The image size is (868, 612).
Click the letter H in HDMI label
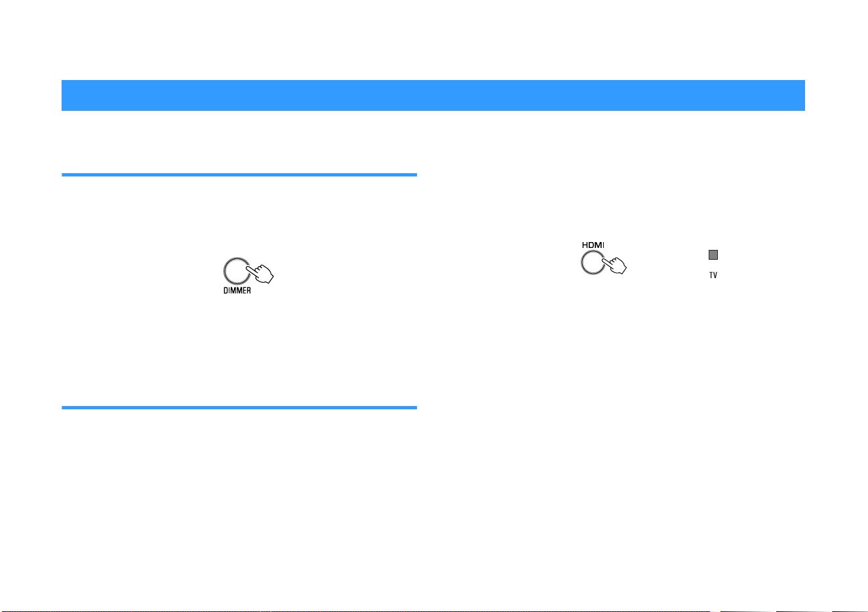[x=585, y=245]
